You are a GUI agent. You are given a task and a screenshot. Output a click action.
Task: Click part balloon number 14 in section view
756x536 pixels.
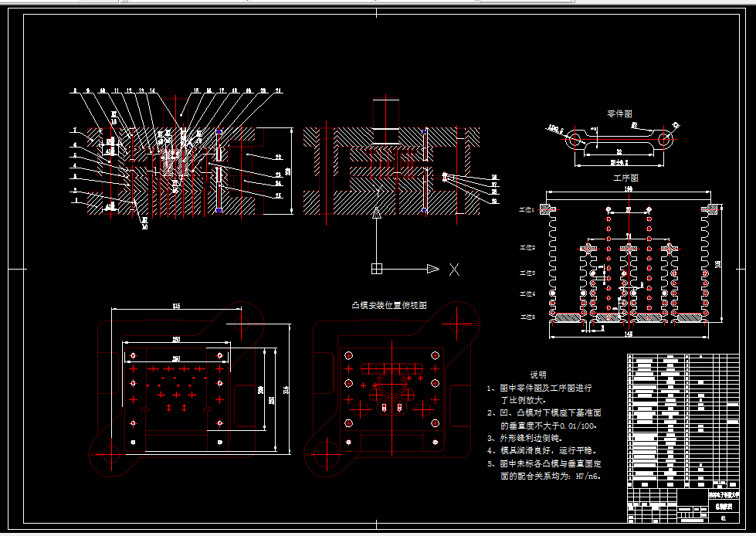pos(152,90)
